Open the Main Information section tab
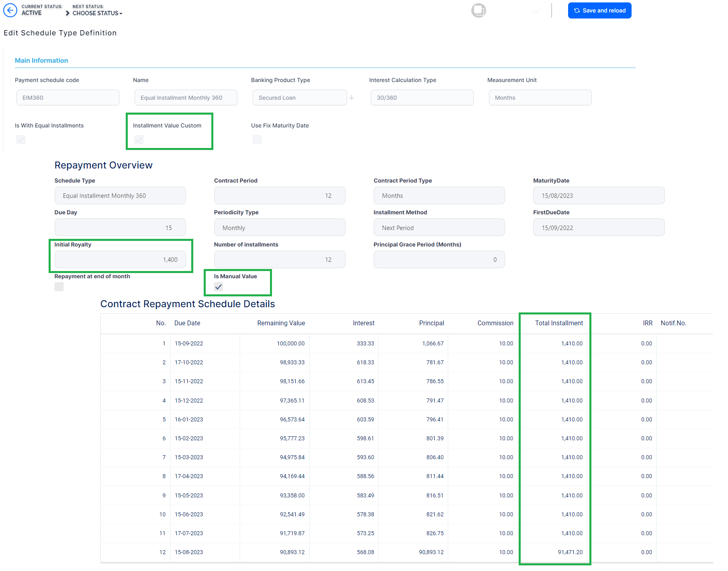Image resolution: width=728 pixels, height=571 pixels. coord(41,60)
